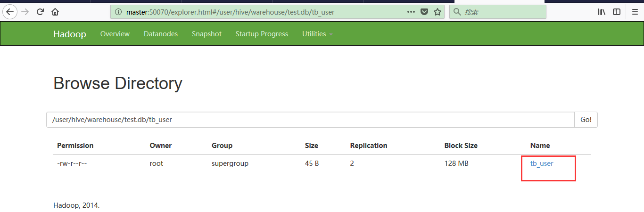Click the Browse Directory heading

click(118, 83)
